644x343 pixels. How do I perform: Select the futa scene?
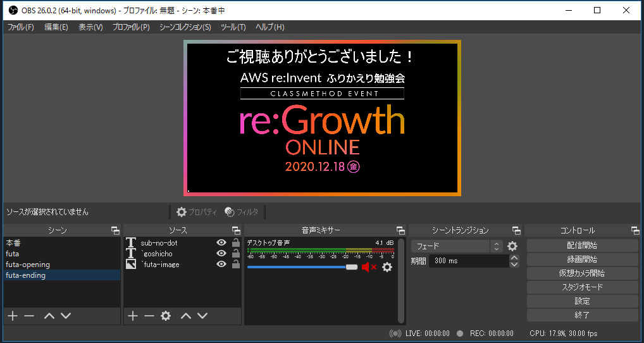[x=62, y=254]
